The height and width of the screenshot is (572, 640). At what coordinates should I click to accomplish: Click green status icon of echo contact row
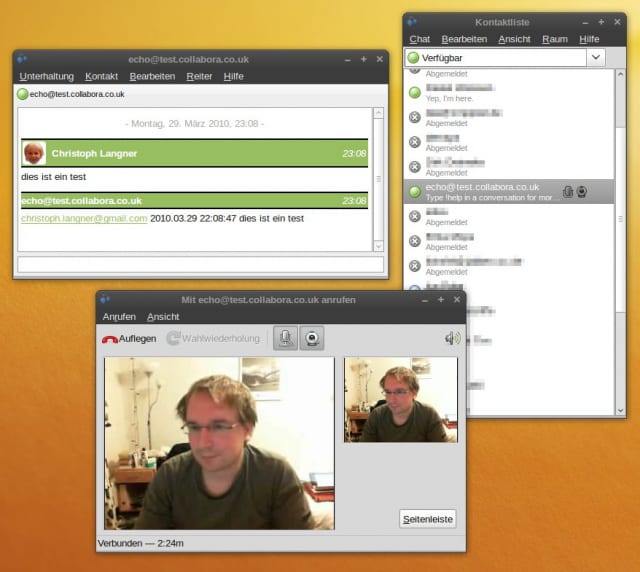pyautogui.click(x=415, y=191)
